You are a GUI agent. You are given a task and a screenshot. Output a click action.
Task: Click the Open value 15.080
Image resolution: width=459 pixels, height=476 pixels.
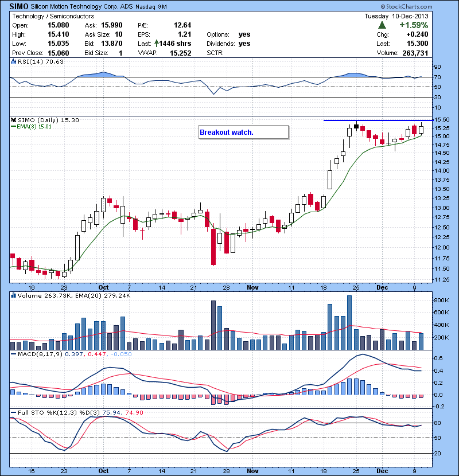[59, 25]
